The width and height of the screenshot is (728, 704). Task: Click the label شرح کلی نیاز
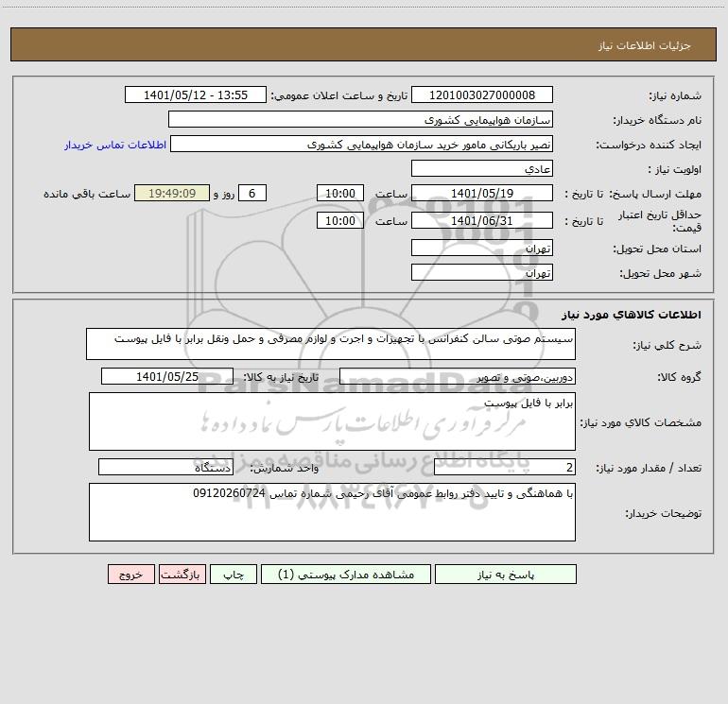click(667, 345)
